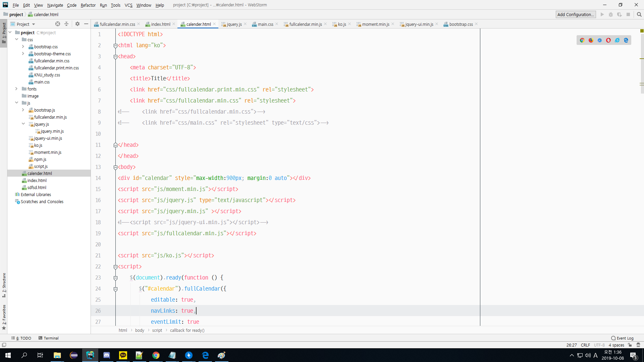The height and width of the screenshot is (362, 644).
Task: Click the Scroll from Source target icon
Action: click(x=58, y=24)
